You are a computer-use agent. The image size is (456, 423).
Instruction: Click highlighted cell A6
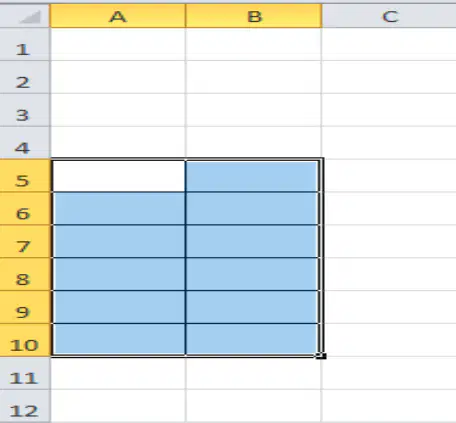click(x=119, y=209)
